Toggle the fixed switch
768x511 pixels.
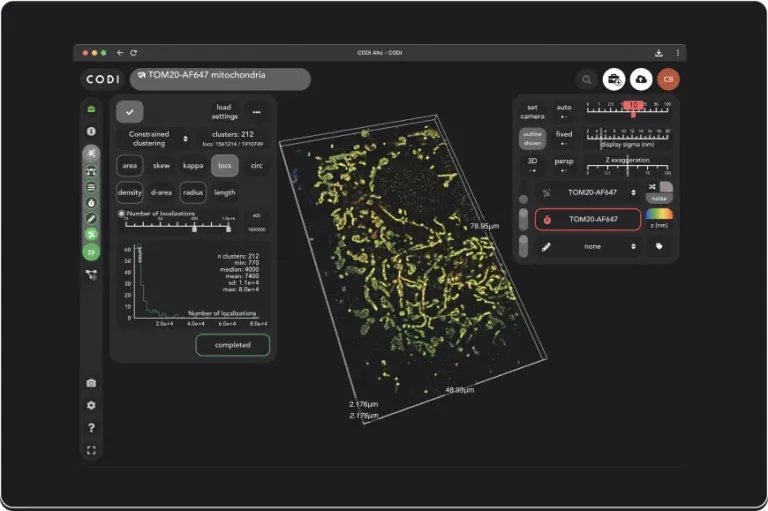564,138
